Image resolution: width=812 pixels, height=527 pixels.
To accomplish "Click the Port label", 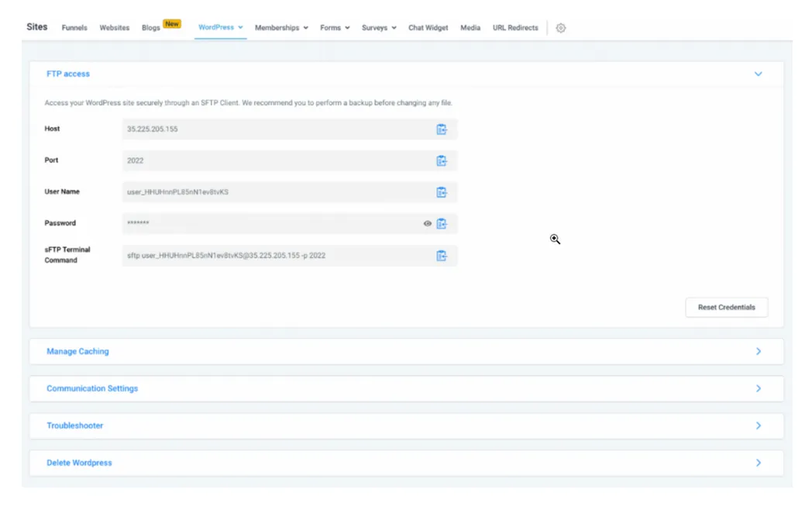I will pyautogui.click(x=51, y=160).
